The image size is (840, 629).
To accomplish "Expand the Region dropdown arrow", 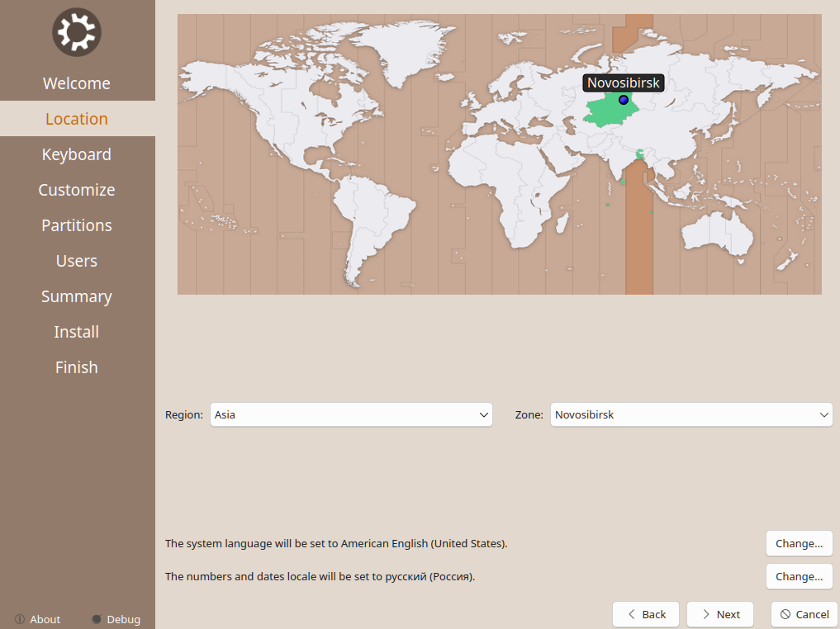I will point(484,415).
